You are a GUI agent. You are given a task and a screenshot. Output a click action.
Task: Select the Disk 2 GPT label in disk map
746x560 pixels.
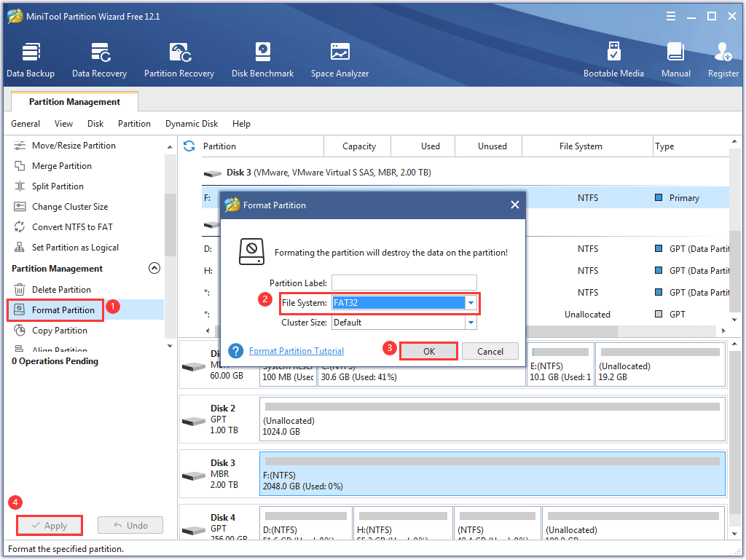(x=219, y=419)
